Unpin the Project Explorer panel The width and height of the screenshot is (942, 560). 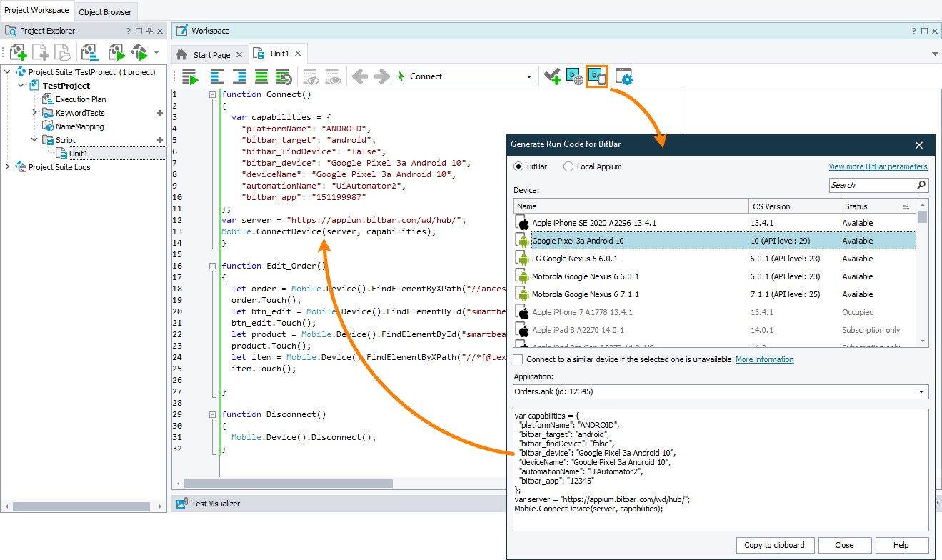[149, 31]
